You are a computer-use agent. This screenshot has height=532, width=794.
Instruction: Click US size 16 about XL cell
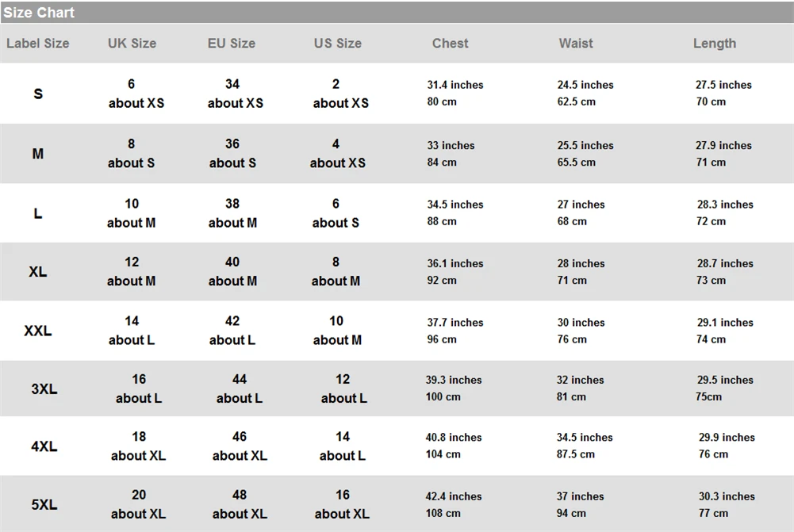click(342, 504)
